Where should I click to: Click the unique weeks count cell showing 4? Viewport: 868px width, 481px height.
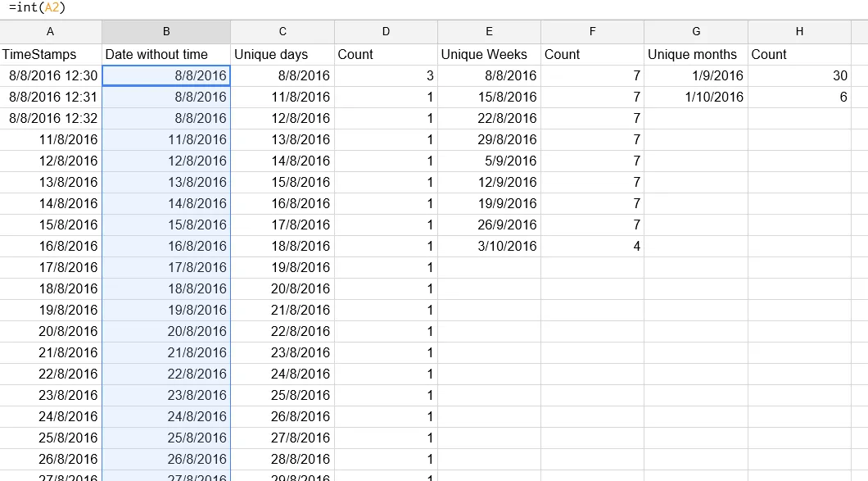592,246
